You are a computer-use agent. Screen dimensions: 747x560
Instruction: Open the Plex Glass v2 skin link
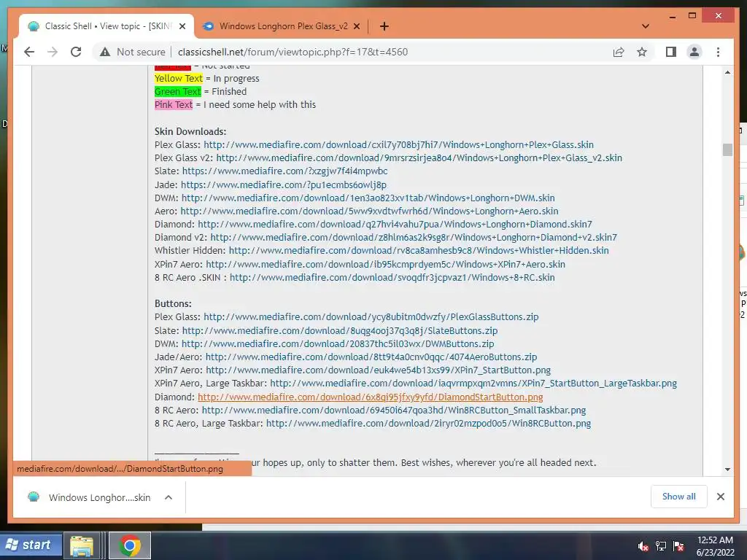(419, 158)
